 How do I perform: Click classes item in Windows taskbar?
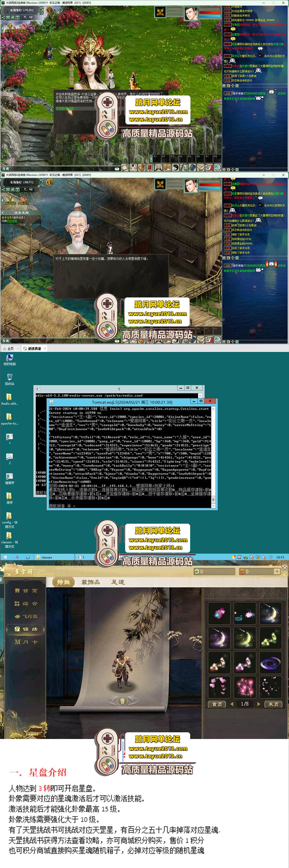point(46,557)
